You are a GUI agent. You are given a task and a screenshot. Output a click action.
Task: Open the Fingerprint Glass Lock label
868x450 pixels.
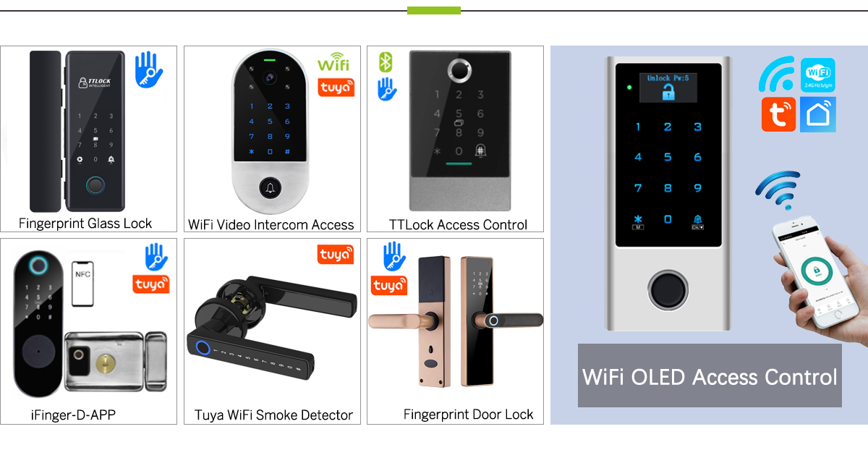85,223
